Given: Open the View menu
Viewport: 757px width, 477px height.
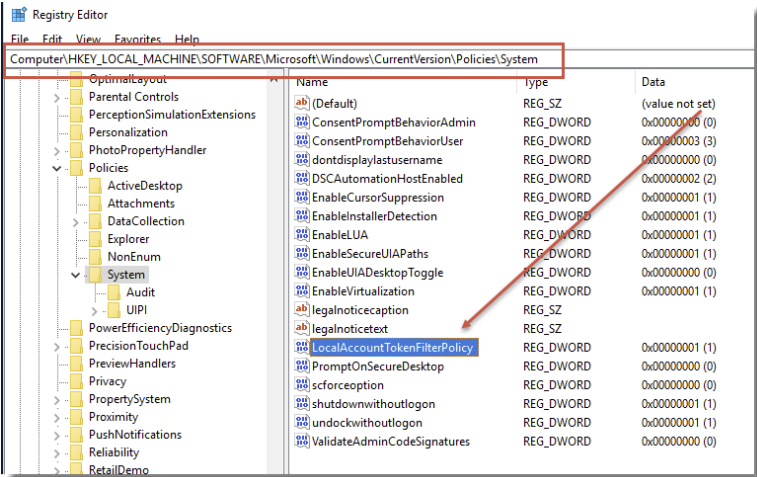Looking at the screenshot, I should (88, 39).
